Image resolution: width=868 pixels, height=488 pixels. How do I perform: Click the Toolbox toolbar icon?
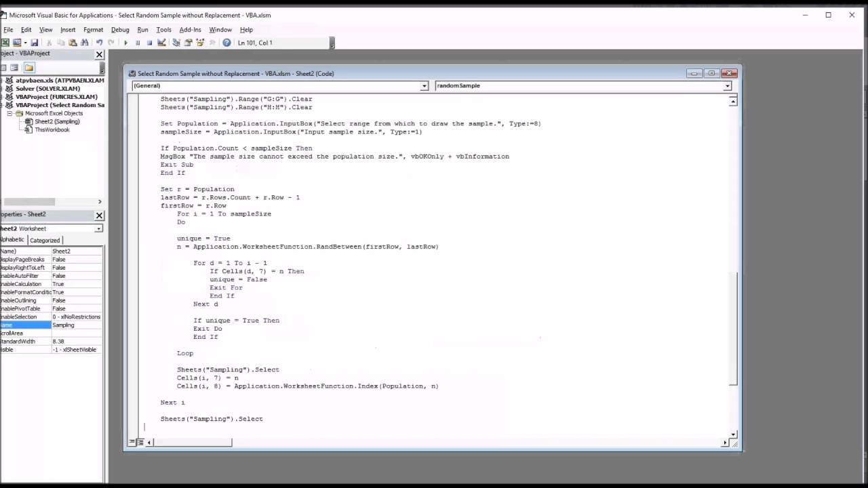point(212,43)
